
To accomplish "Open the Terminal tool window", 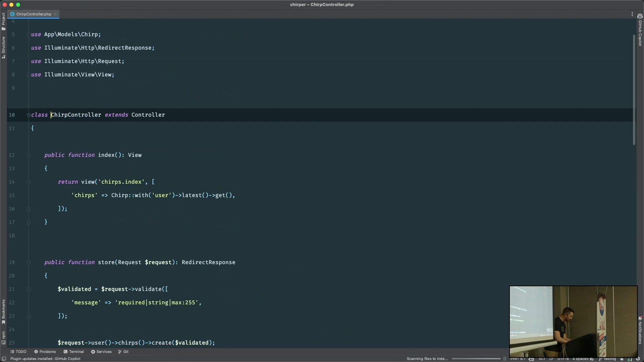I will tap(73, 352).
